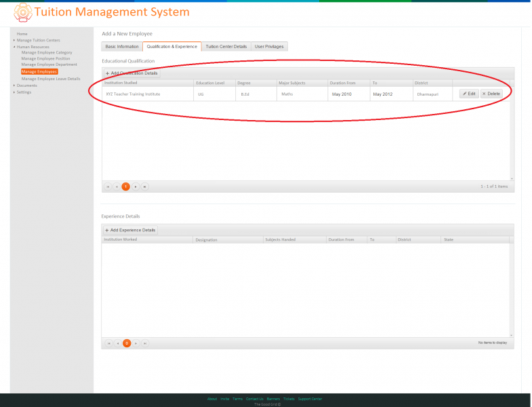532x407 pixels.
Task: Go to next page in Experience Details pager
Action: (x=136, y=343)
